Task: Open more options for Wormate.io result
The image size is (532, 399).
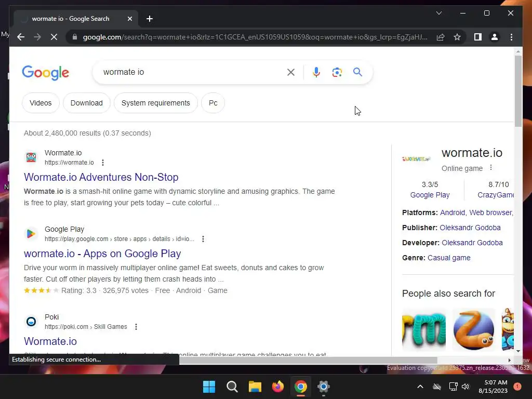Action: coord(103,163)
